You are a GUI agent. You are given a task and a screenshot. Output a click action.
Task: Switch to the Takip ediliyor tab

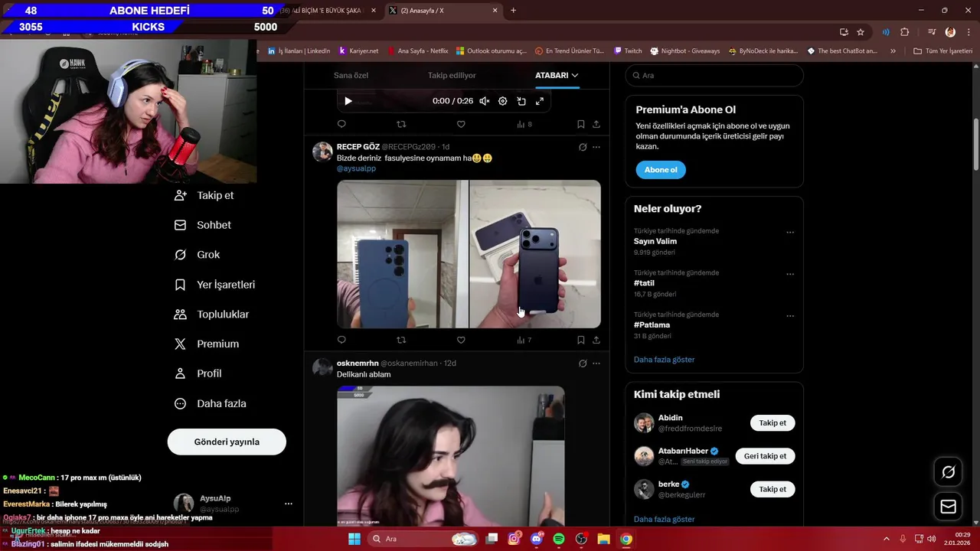point(452,75)
